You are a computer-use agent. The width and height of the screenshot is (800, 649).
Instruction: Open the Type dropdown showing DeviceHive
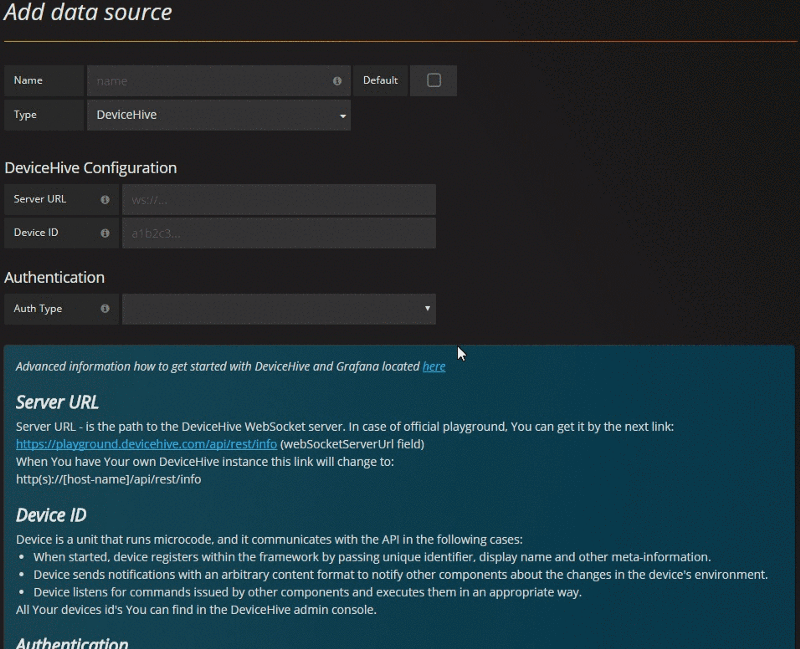click(219, 115)
